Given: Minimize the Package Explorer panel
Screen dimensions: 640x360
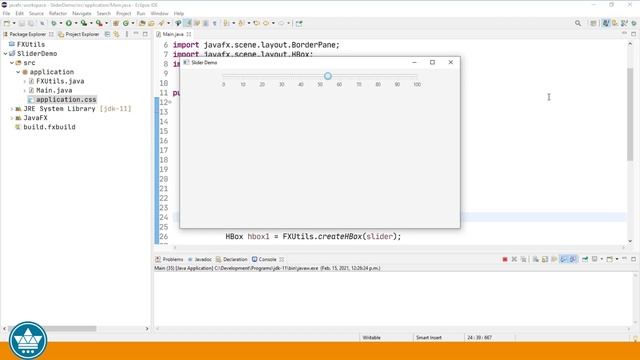Looking at the screenshot, I should 136,34.
